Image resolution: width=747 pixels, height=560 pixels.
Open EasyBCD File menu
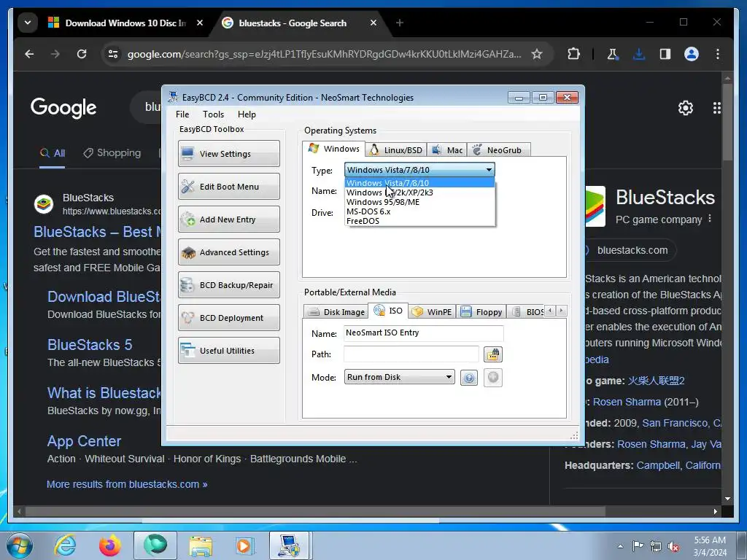coord(182,114)
